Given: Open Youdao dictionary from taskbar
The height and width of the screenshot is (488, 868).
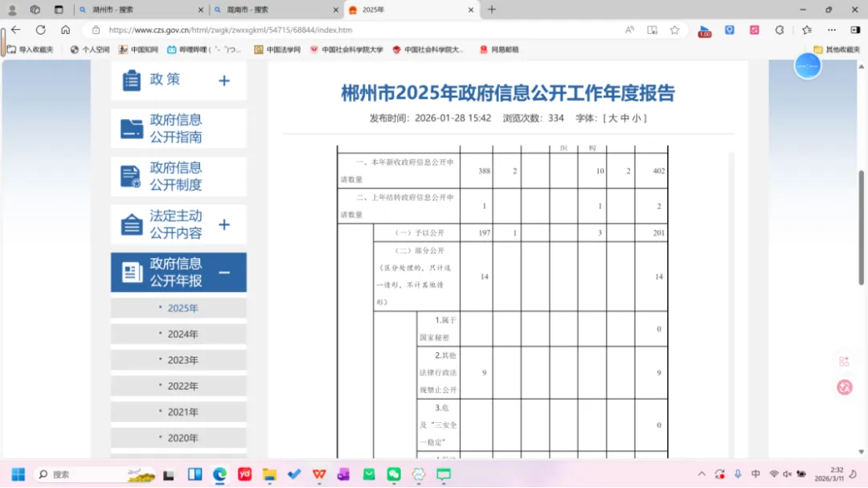Looking at the screenshot, I should [x=244, y=474].
